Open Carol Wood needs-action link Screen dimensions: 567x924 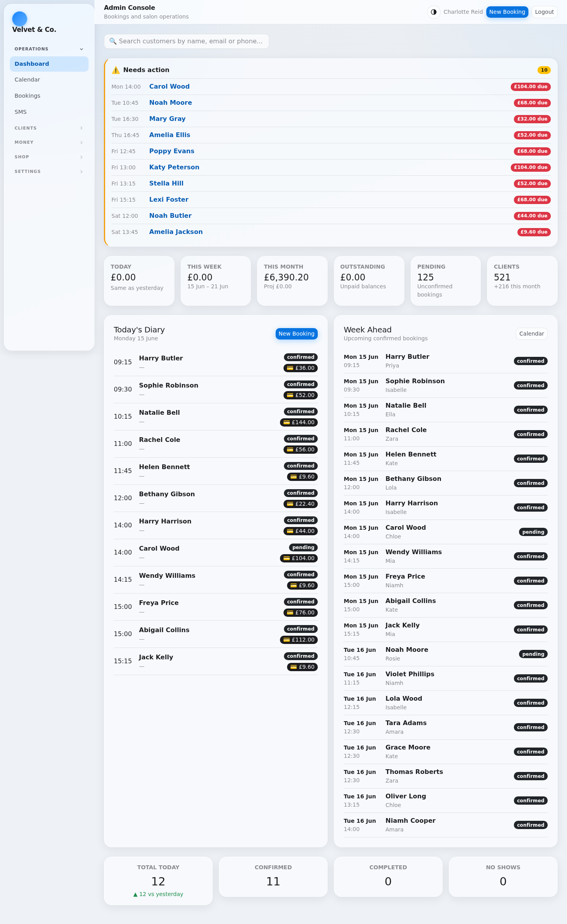pyautogui.click(x=169, y=86)
